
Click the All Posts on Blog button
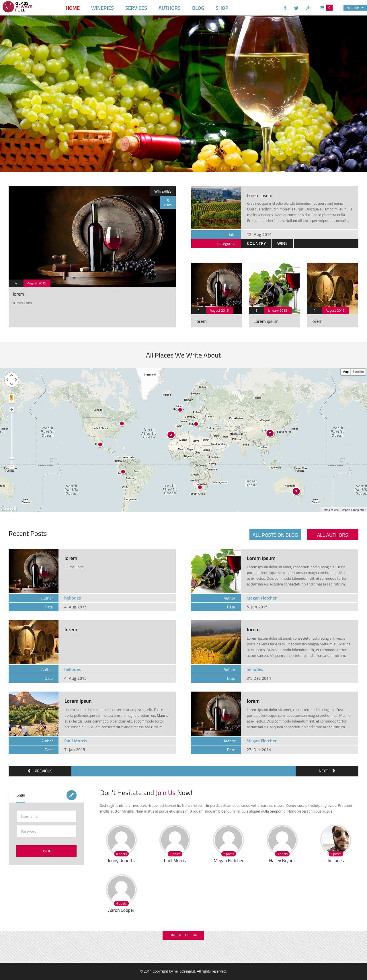tap(275, 534)
